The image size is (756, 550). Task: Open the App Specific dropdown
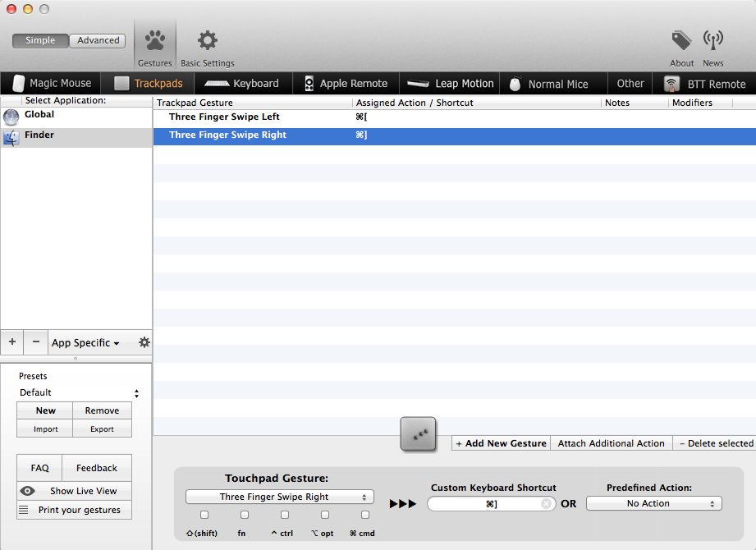(85, 343)
